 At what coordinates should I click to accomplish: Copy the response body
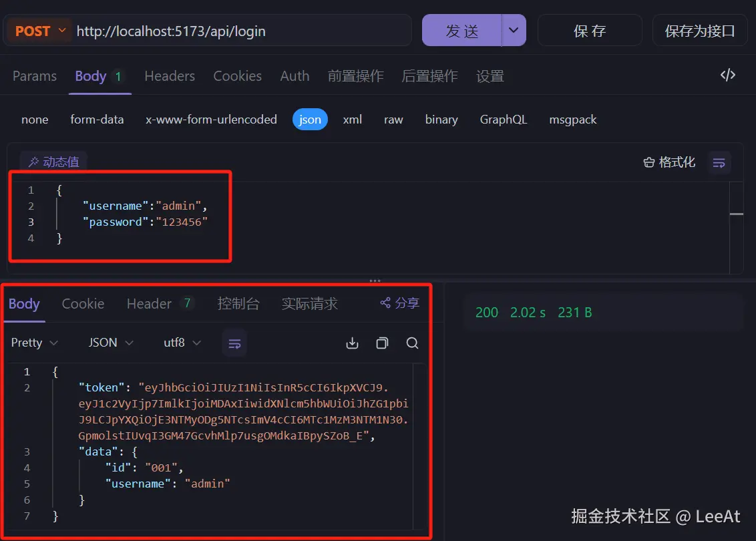[382, 343]
